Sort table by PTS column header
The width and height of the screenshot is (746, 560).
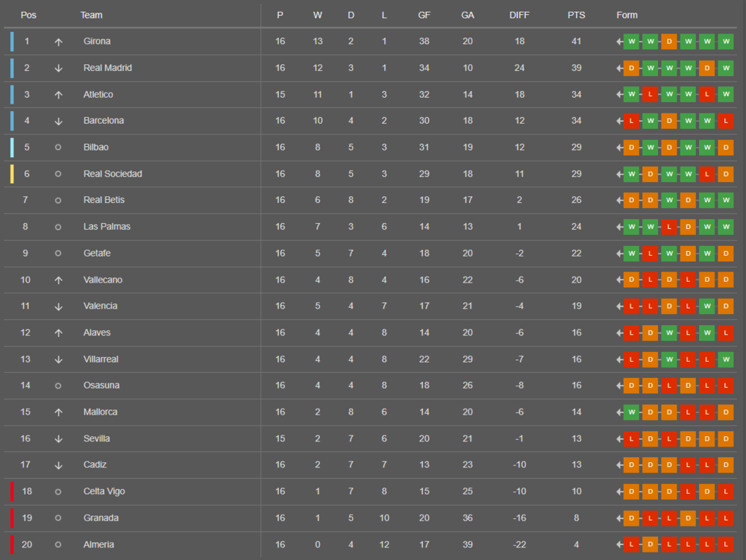(x=576, y=15)
